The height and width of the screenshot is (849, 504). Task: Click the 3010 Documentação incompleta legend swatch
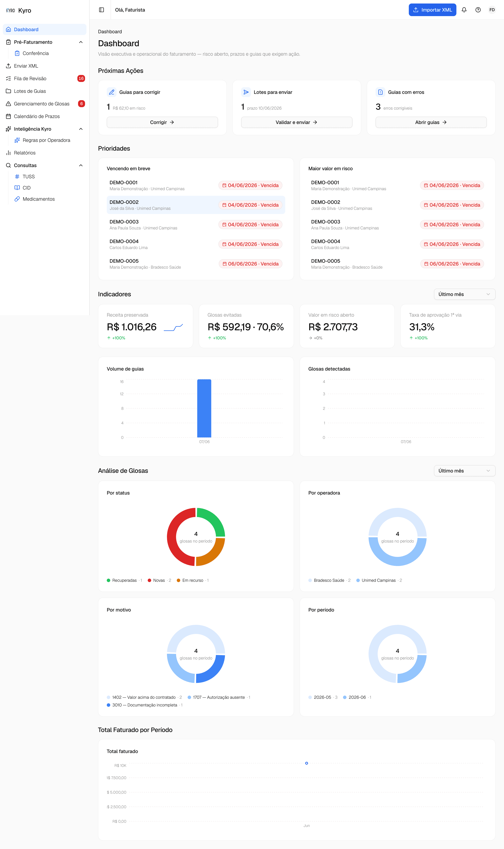coord(108,705)
